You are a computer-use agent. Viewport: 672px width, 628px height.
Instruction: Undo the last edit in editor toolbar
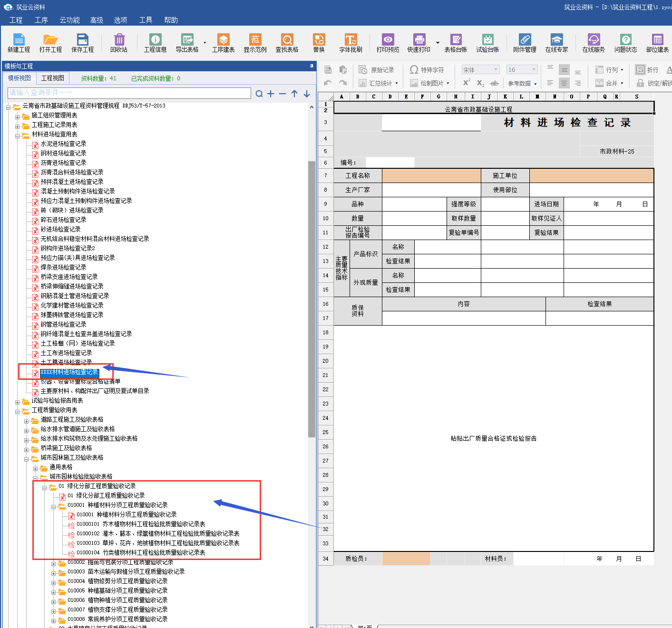coord(328,83)
